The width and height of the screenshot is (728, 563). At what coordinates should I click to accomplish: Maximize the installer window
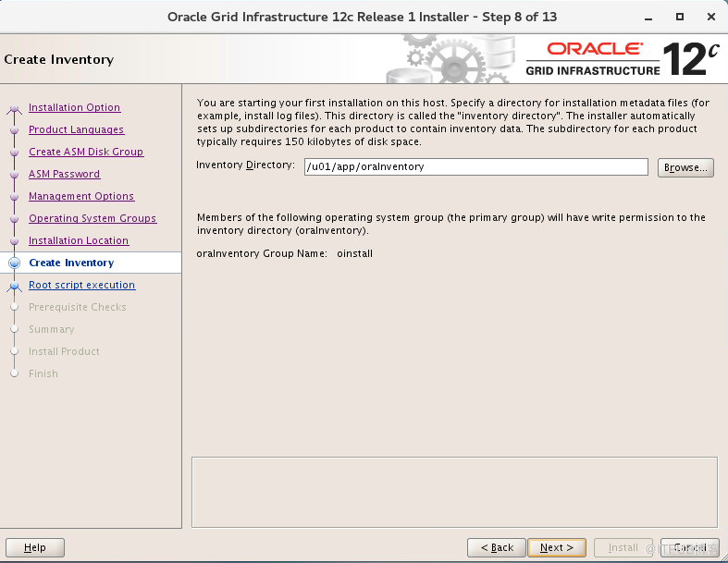pyautogui.click(x=680, y=17)
